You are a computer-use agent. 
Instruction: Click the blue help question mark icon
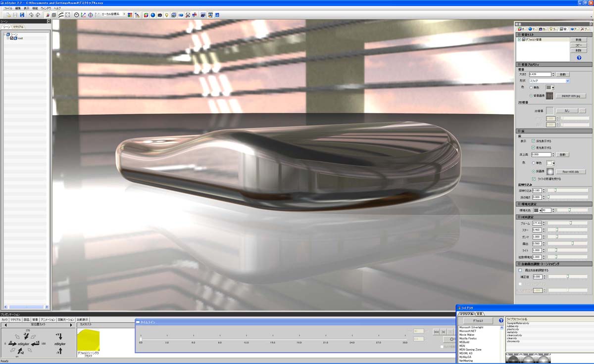point(579,57)
